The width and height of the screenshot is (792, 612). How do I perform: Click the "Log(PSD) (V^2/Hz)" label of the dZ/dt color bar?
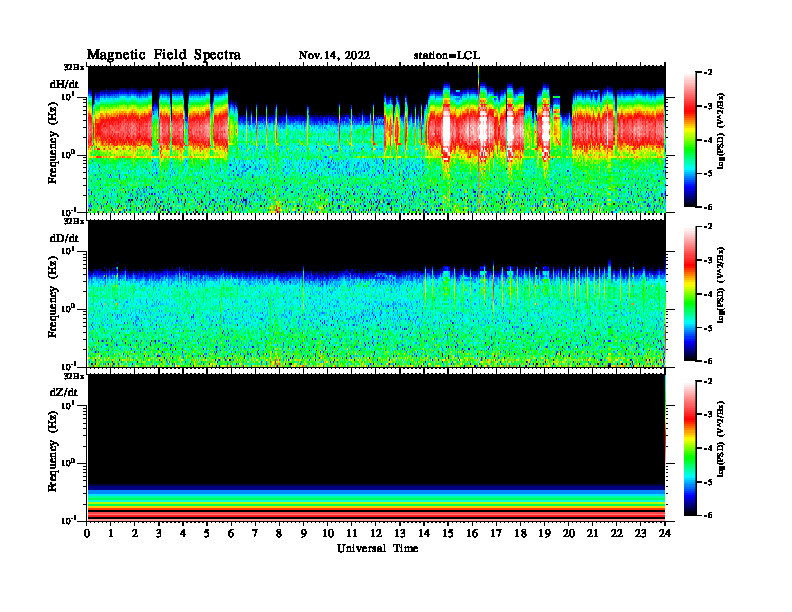(721, 439)
